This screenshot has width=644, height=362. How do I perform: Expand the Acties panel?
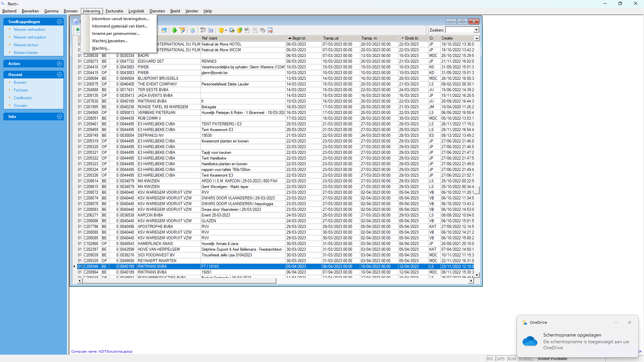(59, 64)
